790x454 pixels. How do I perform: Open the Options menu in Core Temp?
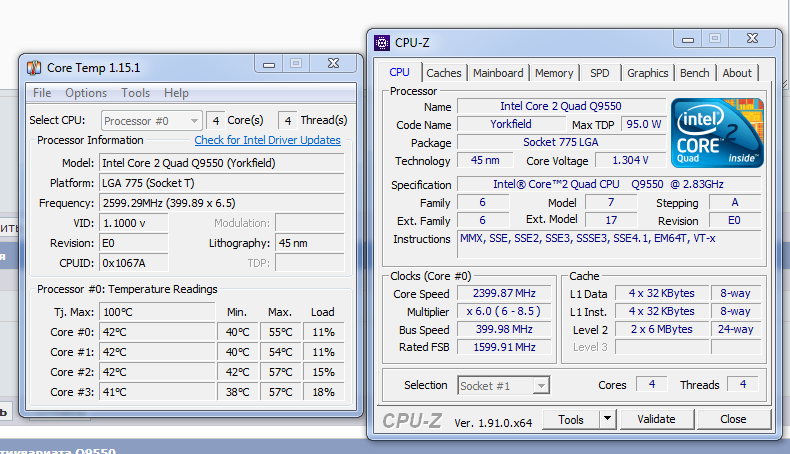pyautogui.click(x=86, y=93)
